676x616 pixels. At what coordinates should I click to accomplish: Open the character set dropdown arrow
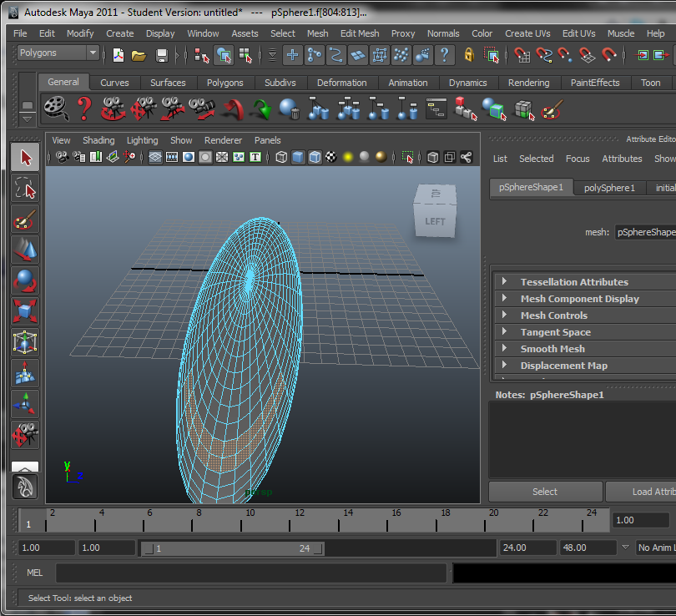click(625, 548)
